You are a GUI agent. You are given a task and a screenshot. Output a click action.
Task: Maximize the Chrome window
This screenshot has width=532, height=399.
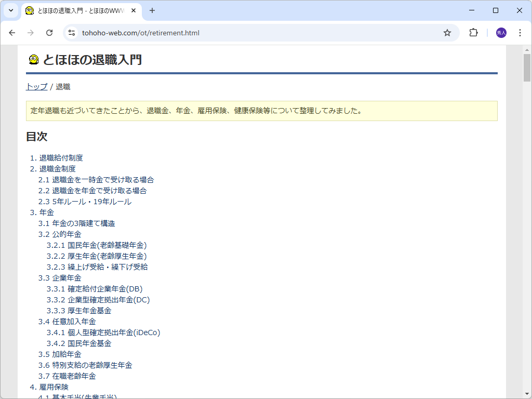point(495,10)
